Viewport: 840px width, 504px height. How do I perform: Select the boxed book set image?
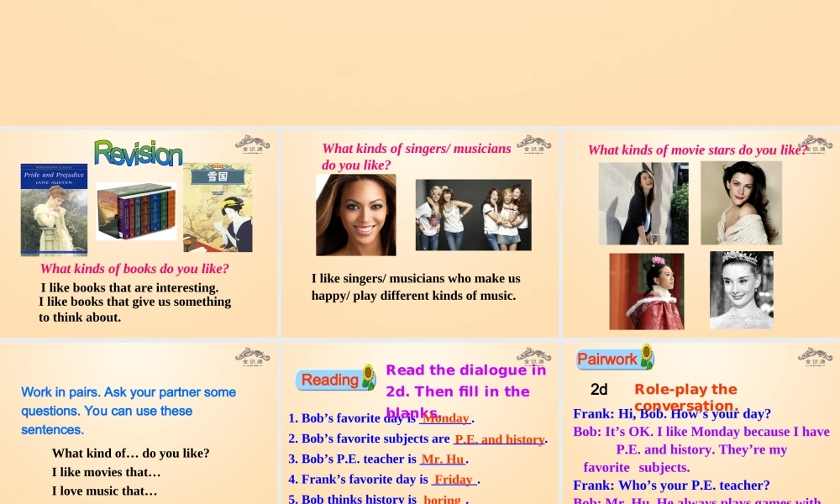[136, 212]
